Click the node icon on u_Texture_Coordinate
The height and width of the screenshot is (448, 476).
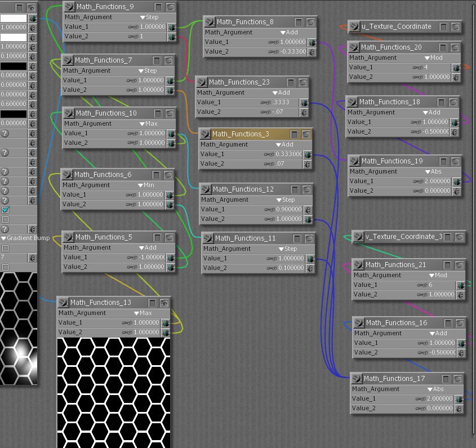pos(354,26)
